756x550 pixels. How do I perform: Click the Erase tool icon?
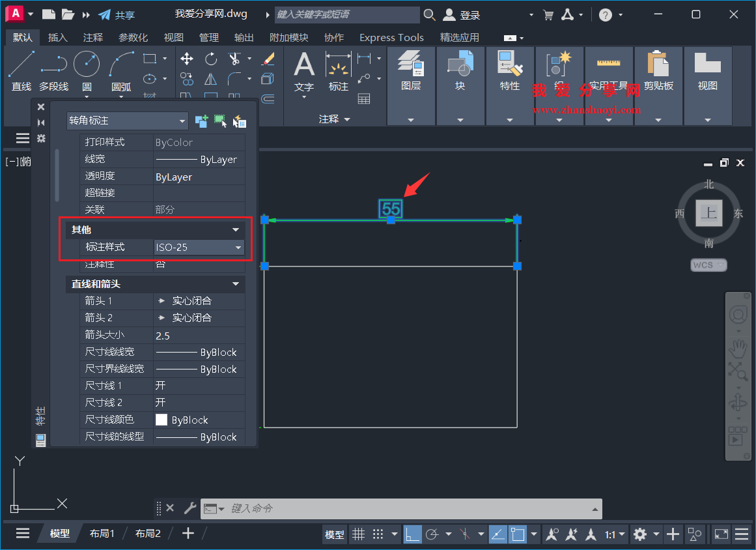pos(268,59)
